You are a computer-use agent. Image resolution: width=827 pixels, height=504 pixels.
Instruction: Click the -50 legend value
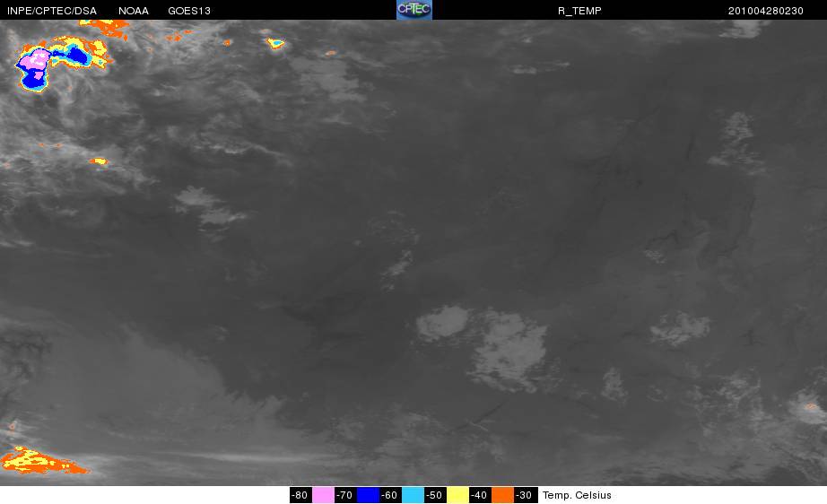(x=435, y=495)
